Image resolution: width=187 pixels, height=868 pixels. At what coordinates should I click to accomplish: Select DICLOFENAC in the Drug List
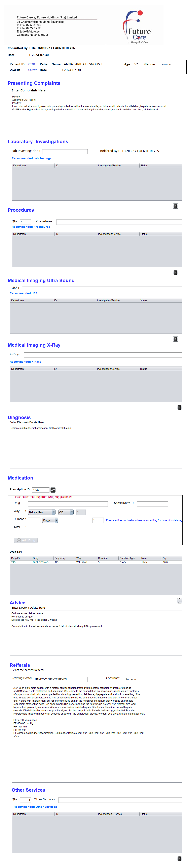click(x=41, y=562)
